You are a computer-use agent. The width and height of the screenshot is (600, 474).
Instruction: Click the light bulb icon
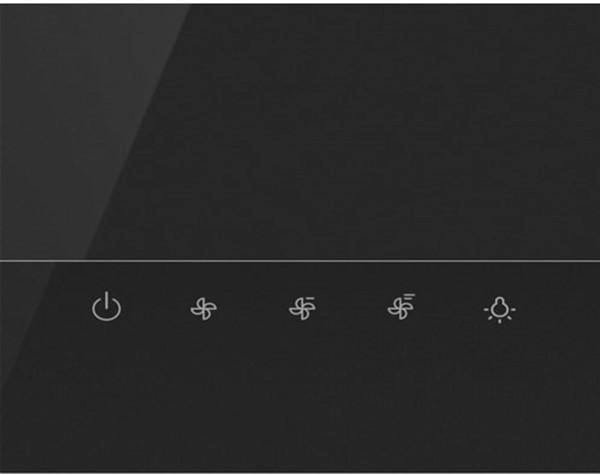point(499,309)
